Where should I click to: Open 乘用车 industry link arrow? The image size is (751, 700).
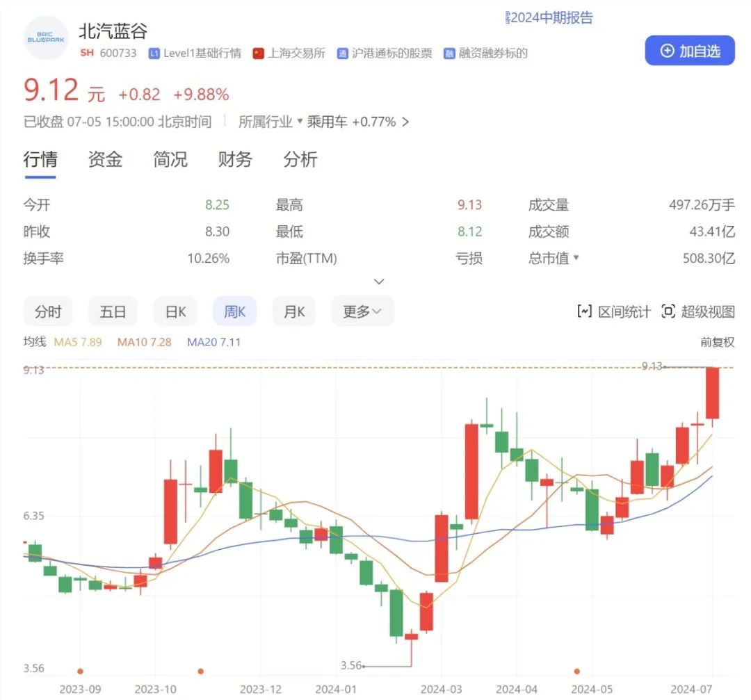coord(405,122)
